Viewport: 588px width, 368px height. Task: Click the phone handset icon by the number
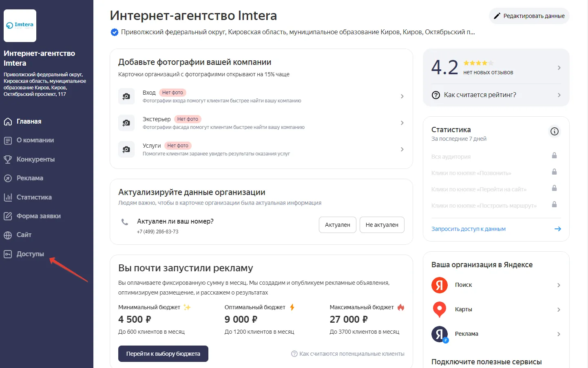pos(125,222)
